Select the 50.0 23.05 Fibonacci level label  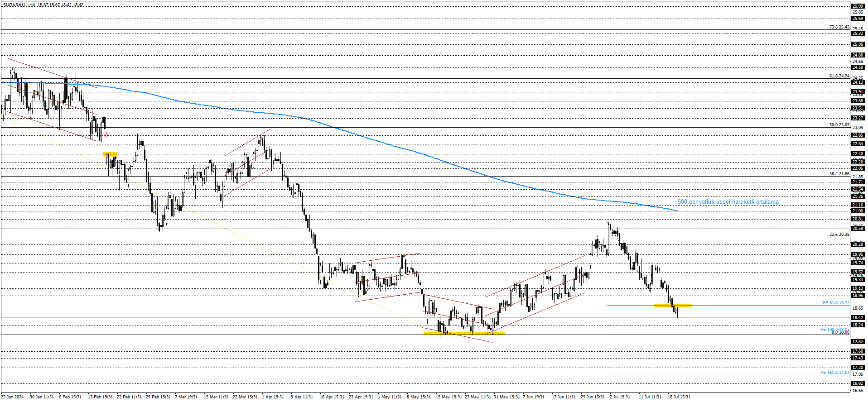click(839, 125)
